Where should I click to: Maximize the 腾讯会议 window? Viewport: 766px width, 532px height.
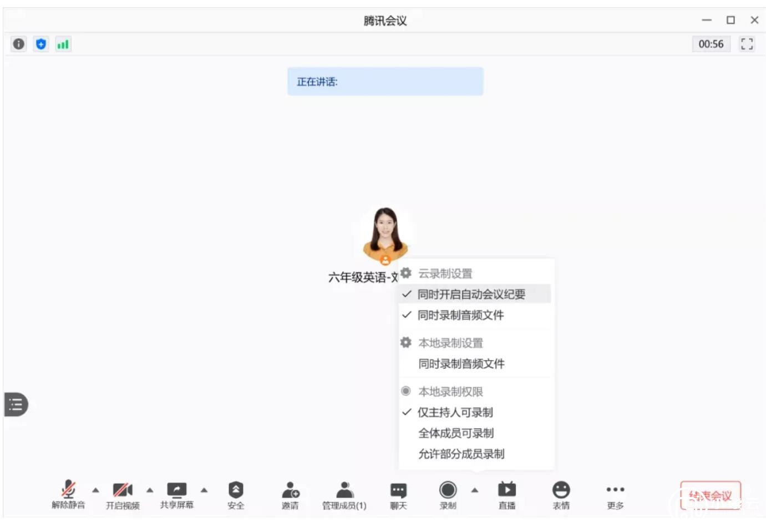point(731,20)
